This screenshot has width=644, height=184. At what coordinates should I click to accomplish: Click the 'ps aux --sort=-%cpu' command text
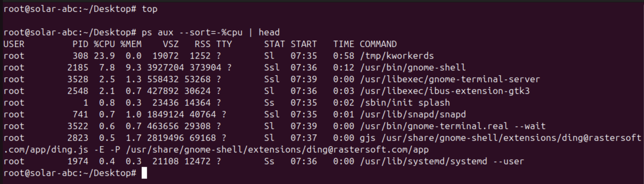pyautogui.click(x=192, y=32)
